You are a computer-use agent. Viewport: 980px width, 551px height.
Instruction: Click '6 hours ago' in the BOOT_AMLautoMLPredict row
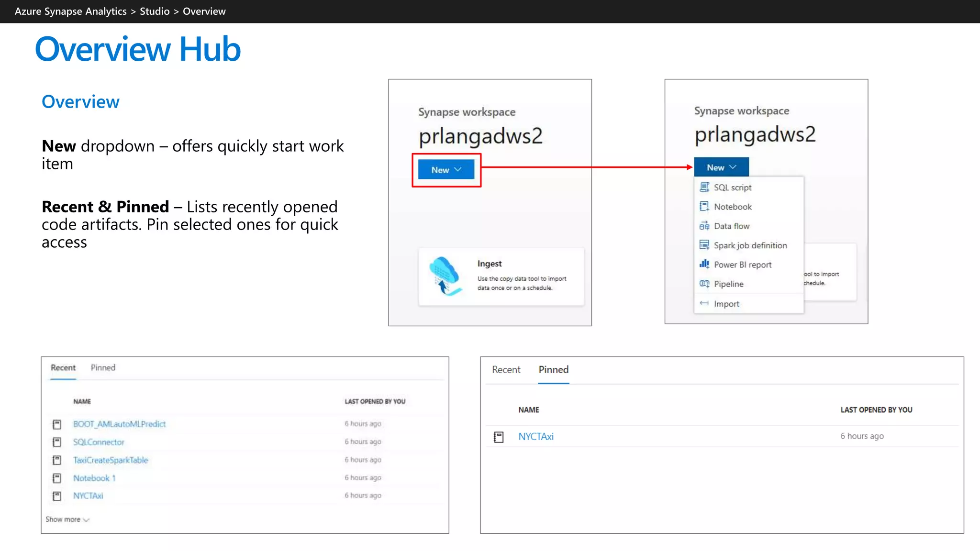click(x=363, y=424)
